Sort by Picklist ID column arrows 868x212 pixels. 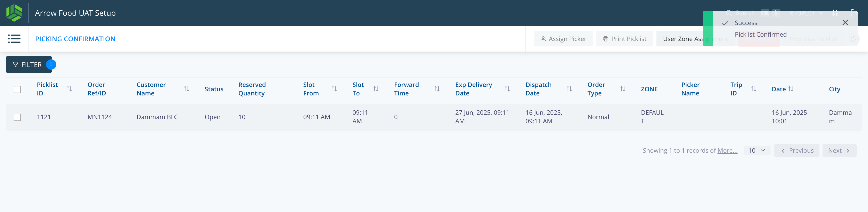point(69,89)
